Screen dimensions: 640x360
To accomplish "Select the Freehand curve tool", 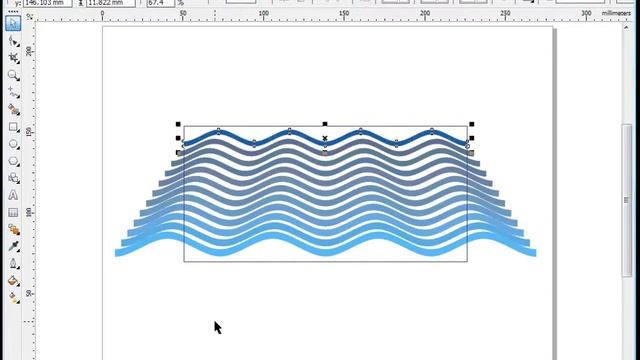I will coord(13,93).
